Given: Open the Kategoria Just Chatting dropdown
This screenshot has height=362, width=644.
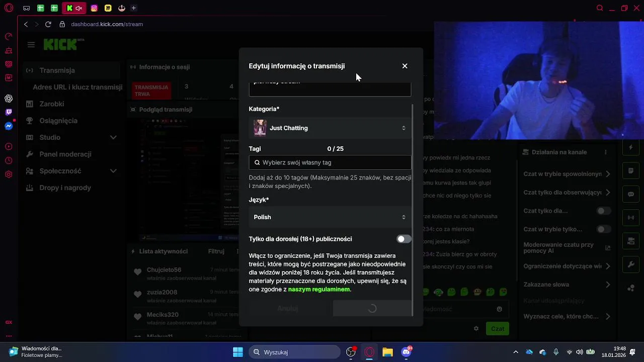Looking at the screenshot, I should click(x=330, y=128).
